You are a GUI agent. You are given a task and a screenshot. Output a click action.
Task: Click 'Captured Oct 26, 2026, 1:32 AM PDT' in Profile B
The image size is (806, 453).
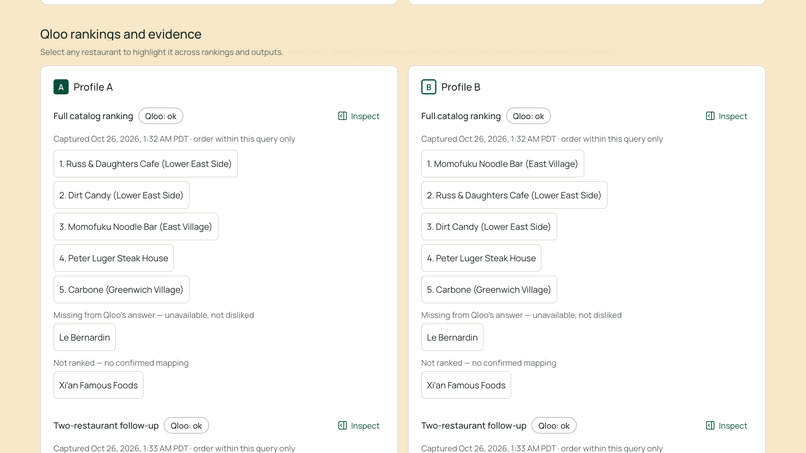point(488,139)
